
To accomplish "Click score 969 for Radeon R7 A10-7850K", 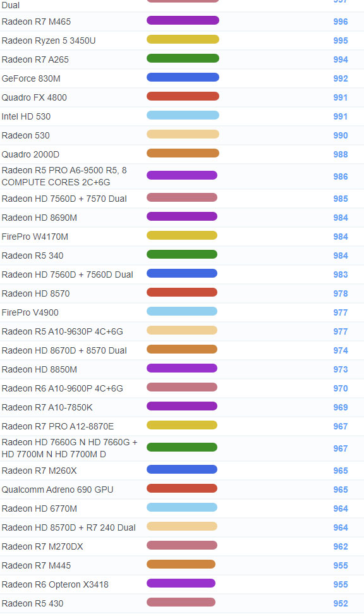I will point(341,407).
